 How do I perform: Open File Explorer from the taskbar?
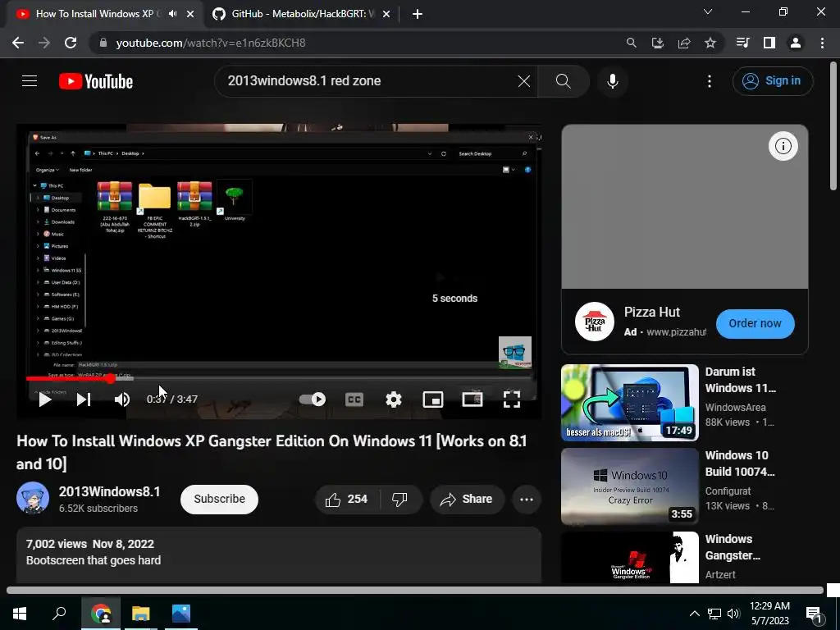(x=141, y=613)
